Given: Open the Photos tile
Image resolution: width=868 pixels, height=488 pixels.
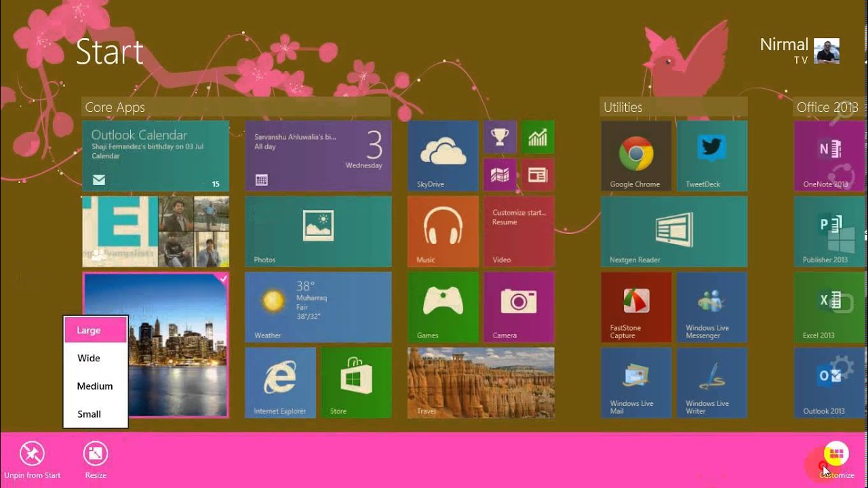Looking at the screenshot, I should pyautogui.click(x=318, y=232).
